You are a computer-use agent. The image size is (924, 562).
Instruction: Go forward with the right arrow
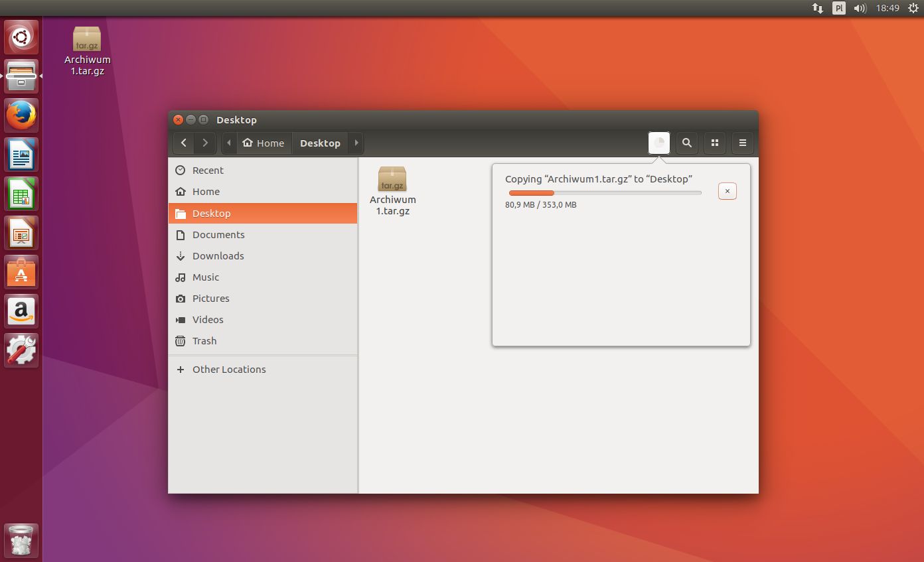[206, 143]
